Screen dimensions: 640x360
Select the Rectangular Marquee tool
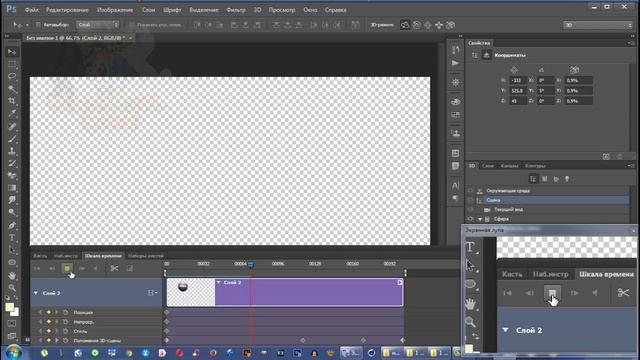(12, 64)
